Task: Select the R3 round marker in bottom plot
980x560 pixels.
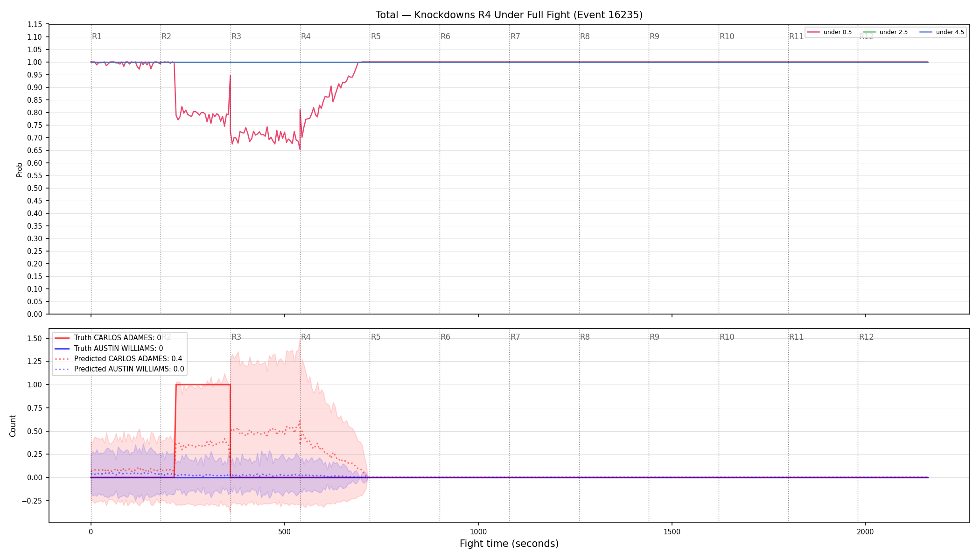Action: (x=236, y=337)
